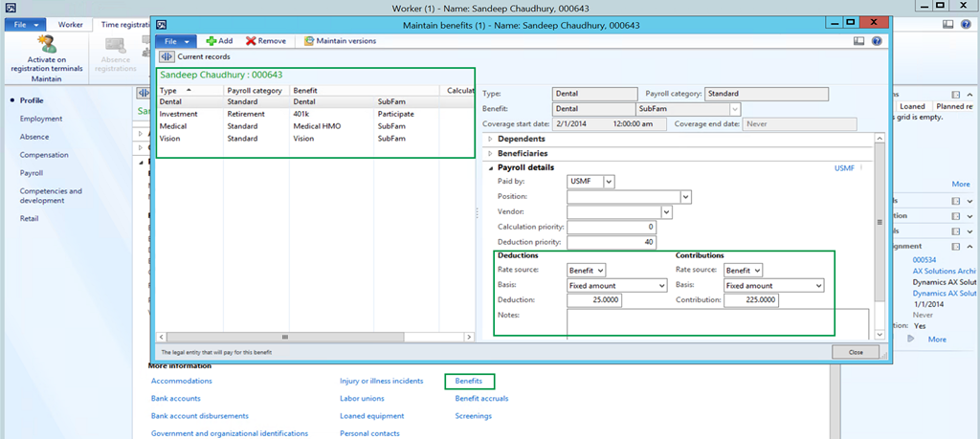
Task: Open the Paid by dropdown
Action: point(609,182)
